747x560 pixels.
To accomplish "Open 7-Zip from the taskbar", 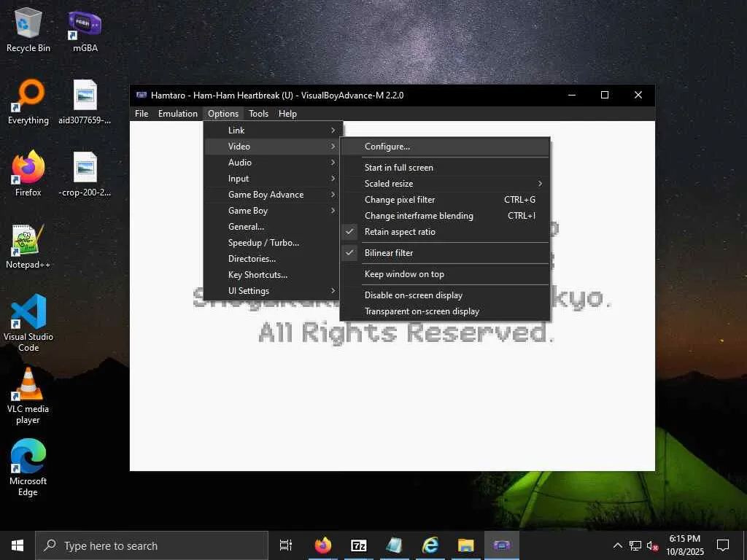I will click(x=358, y=545).
